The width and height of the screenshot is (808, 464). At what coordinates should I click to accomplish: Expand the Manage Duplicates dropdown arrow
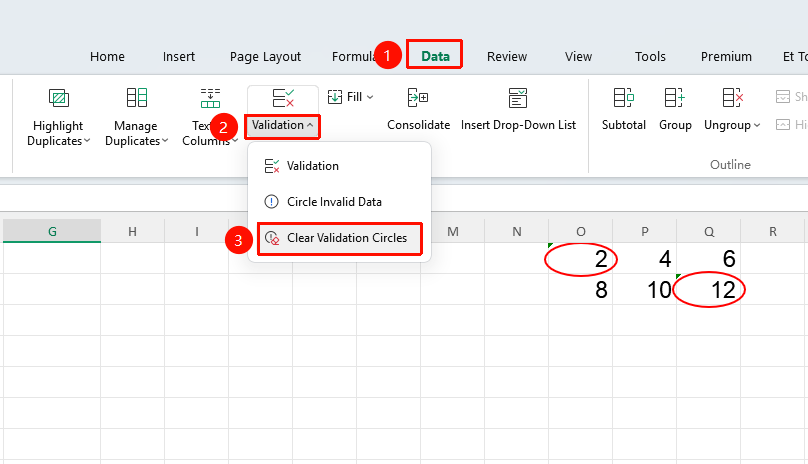(x=165, y=141)
